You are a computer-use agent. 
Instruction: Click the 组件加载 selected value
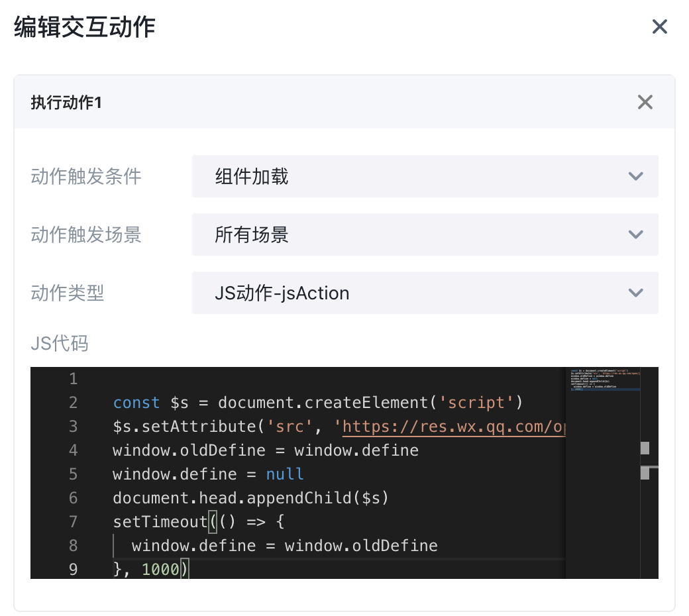point(252,177)
